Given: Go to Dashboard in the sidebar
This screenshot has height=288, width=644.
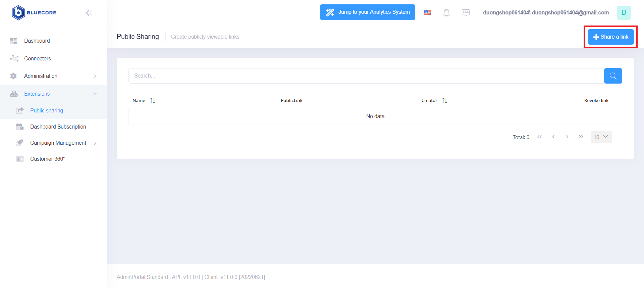Looking at the screenshot, I should coord(37,41).
